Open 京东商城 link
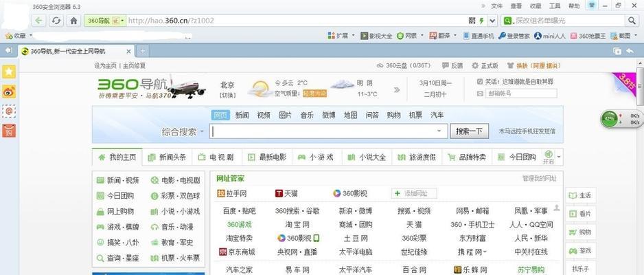Viewport: 644px width, 275px height. 237,252
